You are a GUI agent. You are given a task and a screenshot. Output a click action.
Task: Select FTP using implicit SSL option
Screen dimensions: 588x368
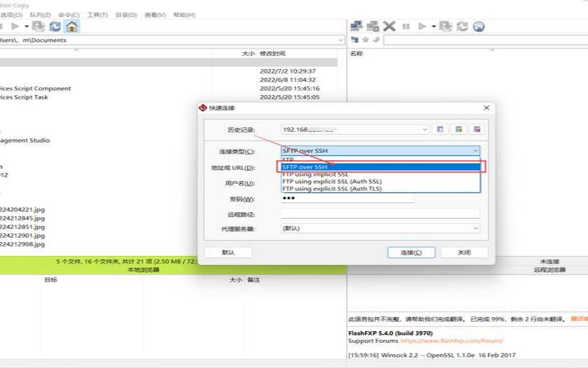tap(380, 174)
